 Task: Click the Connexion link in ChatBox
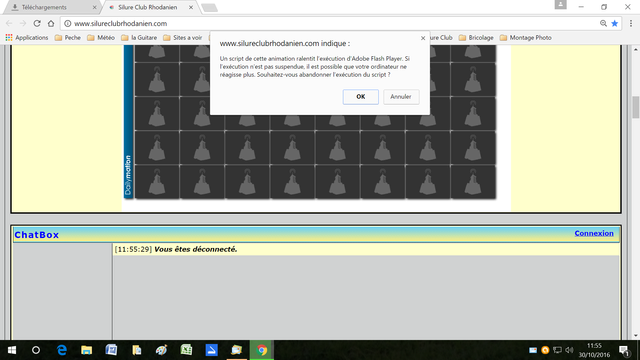coord(594,233)
